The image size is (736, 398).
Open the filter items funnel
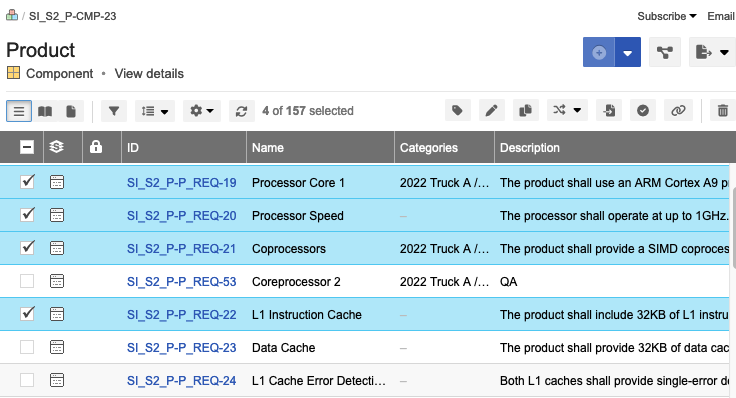[x=114, y=111]
